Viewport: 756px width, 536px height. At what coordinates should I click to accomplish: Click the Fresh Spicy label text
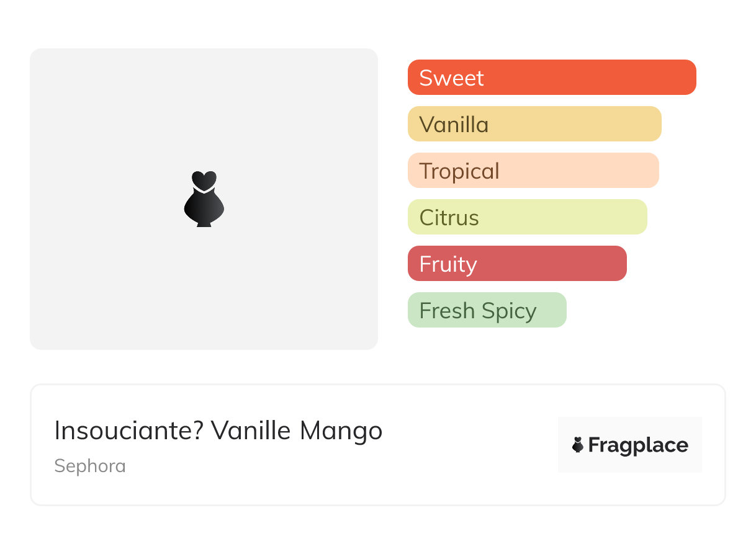point(478,311)
